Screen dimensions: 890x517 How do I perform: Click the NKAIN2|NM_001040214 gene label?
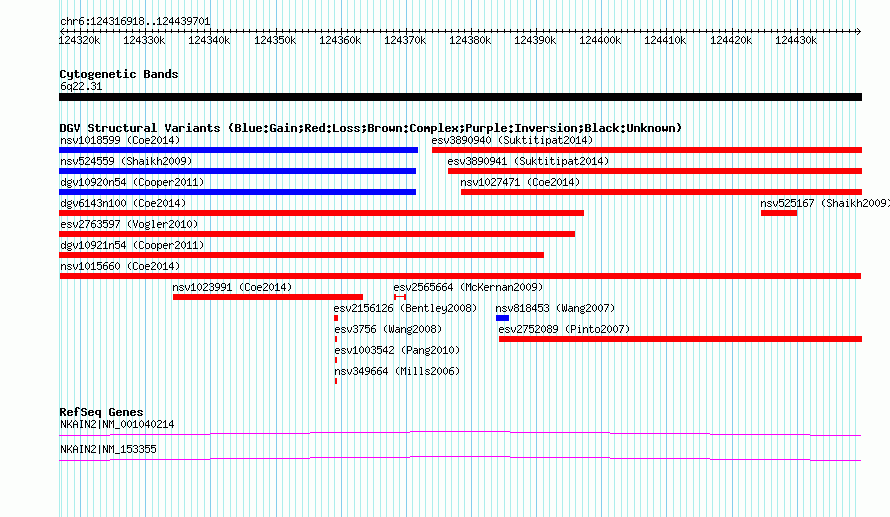point(117,424)
